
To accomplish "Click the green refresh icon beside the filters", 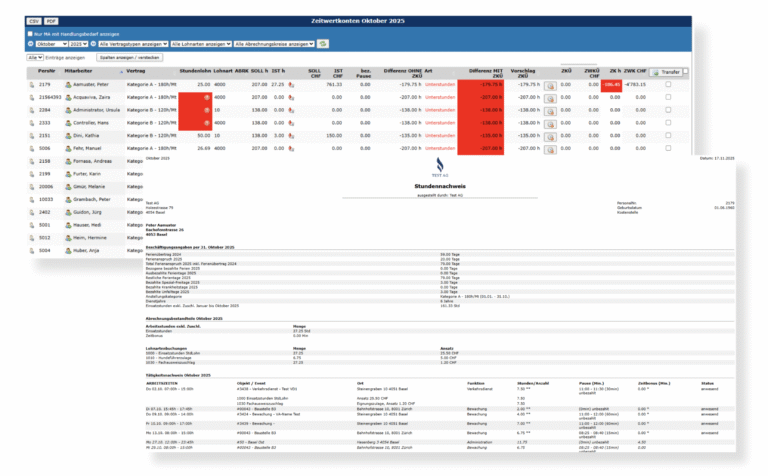I will 322,44.
